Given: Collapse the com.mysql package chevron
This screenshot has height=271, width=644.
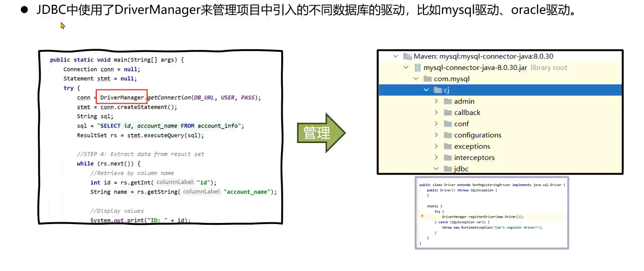Looking at the screenshot, I should click(x=416, y=79).
